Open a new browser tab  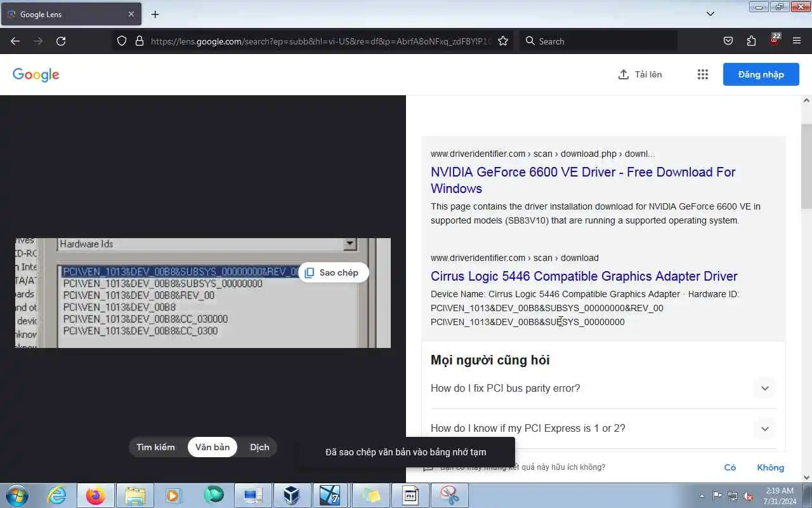pos(155,14)
